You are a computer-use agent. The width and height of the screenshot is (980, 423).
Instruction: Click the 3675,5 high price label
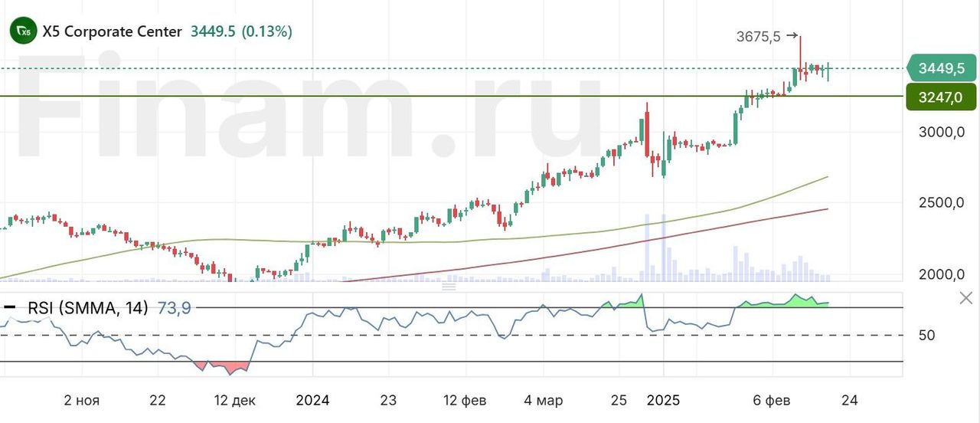click(x=759, y=36)
